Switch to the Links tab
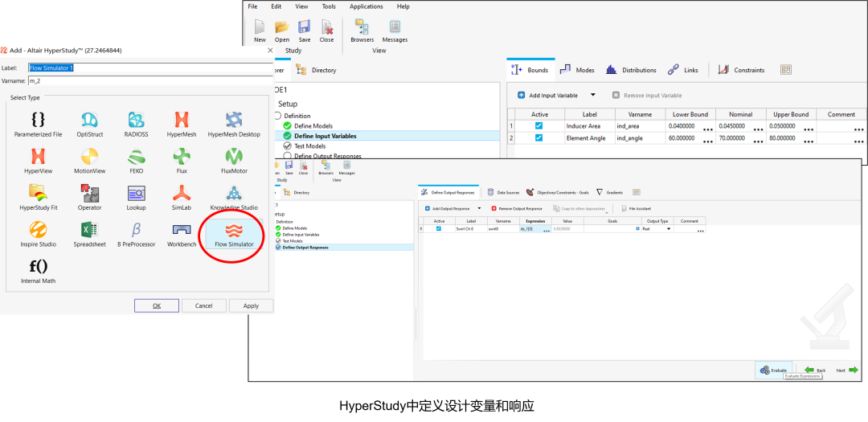Image resolution: width=868 pixels, height=422 pixels. pyautogui.click(x=683, y=70)
